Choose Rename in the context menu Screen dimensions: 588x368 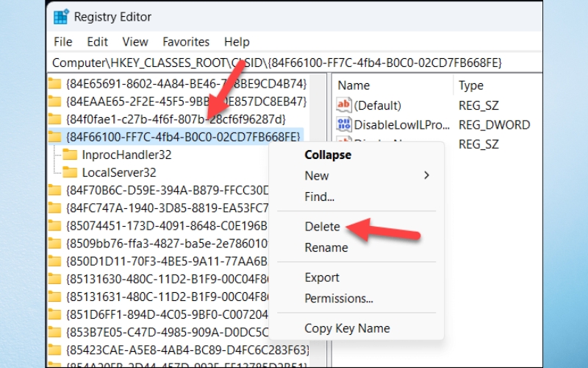326,247
